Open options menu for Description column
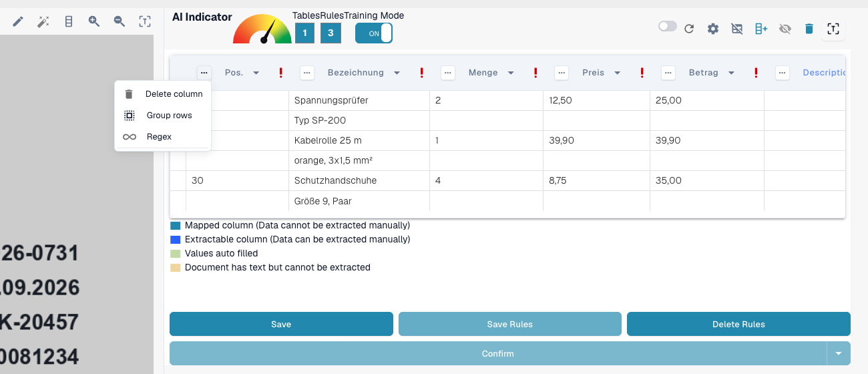This screenshot has height=374, width=868. [x=783, y=73]
